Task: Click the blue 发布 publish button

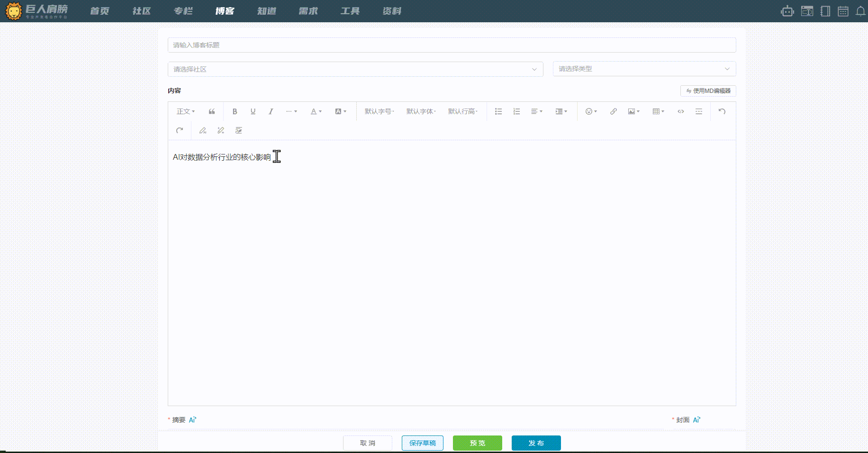Action: pyautogui.click(x=536, y=443)
